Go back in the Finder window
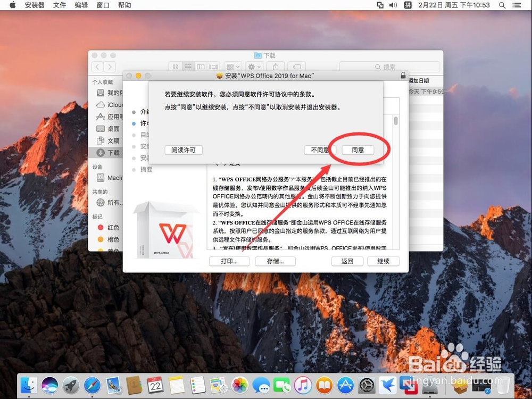Screen dimensions: 532x399 point(98,67)
